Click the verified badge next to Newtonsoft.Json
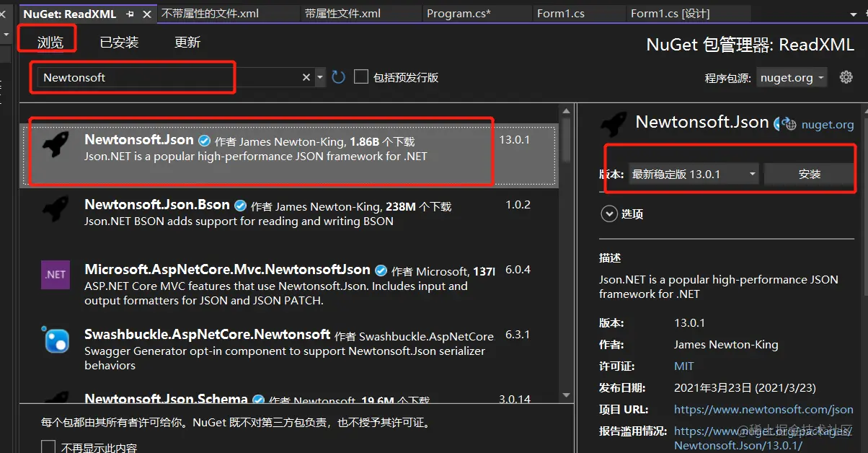The image size is (868, 453). [205, 140]
